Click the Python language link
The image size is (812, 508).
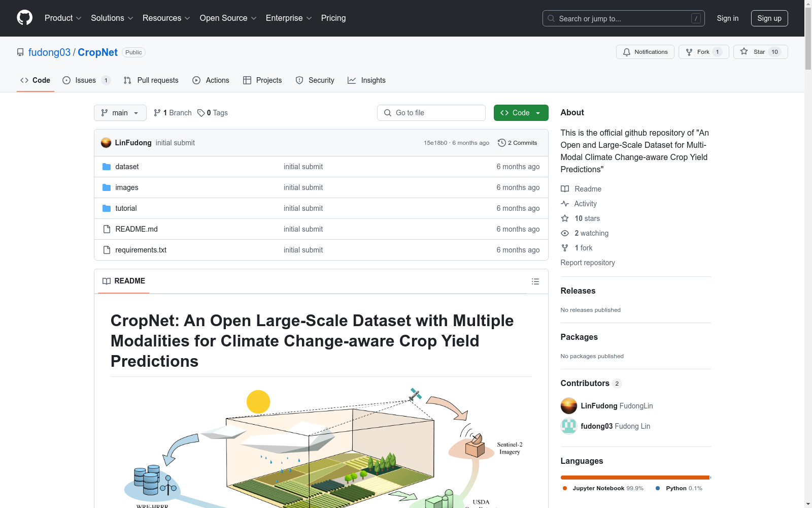tap(679, 488)
